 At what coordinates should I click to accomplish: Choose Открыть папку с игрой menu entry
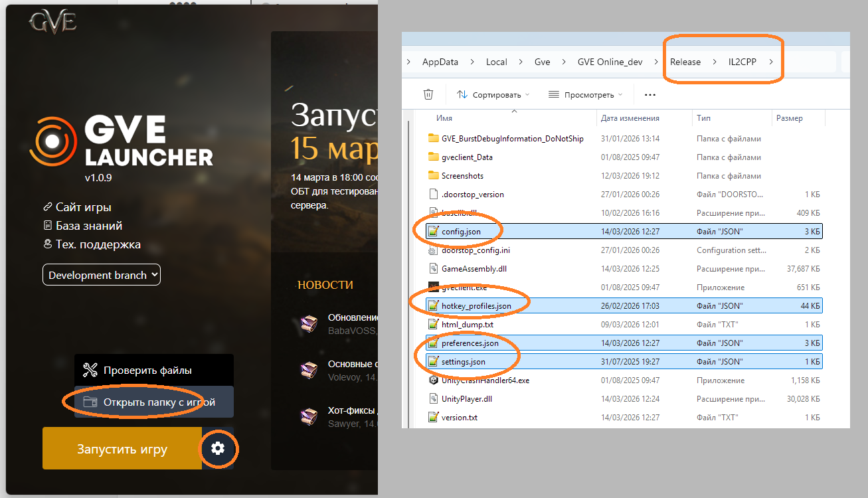(x=154, y=402)
